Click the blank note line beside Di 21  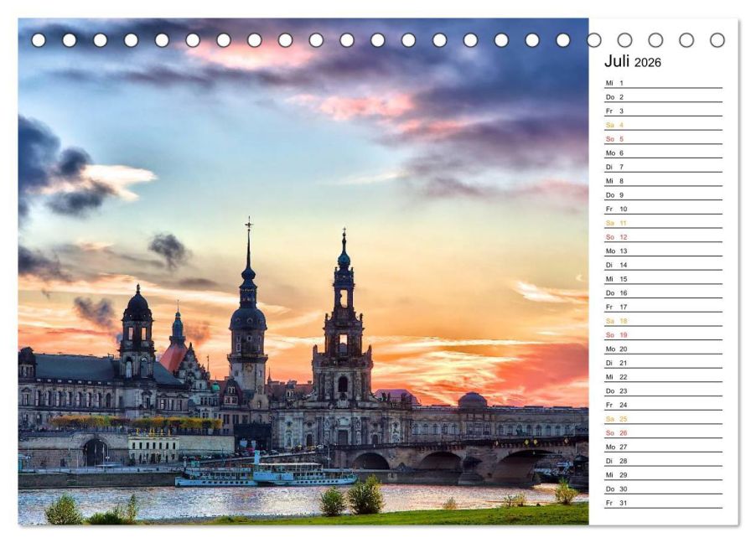pyautogui.click(x=679, y=364)
